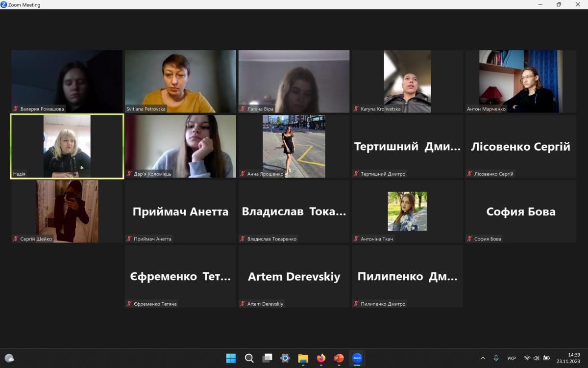Screen dimensions: 588x368
Task: Restore the Zoom Meeting window
Action: 559,4
